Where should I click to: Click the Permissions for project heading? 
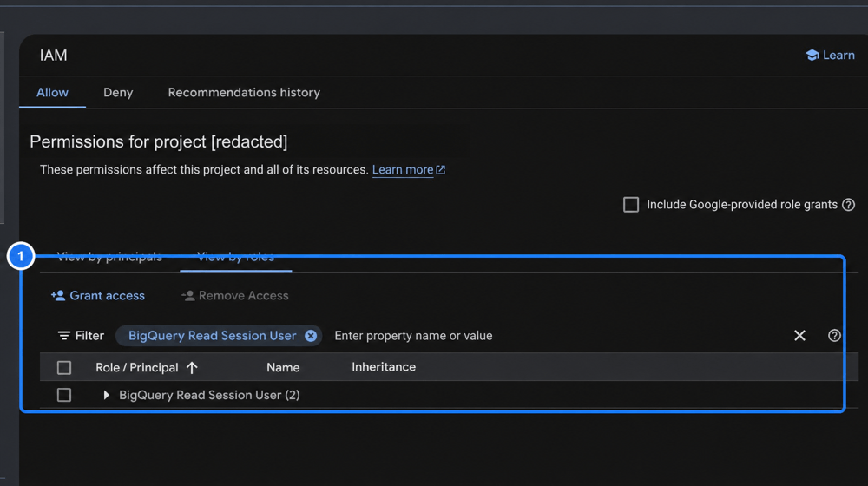point(158,141)
